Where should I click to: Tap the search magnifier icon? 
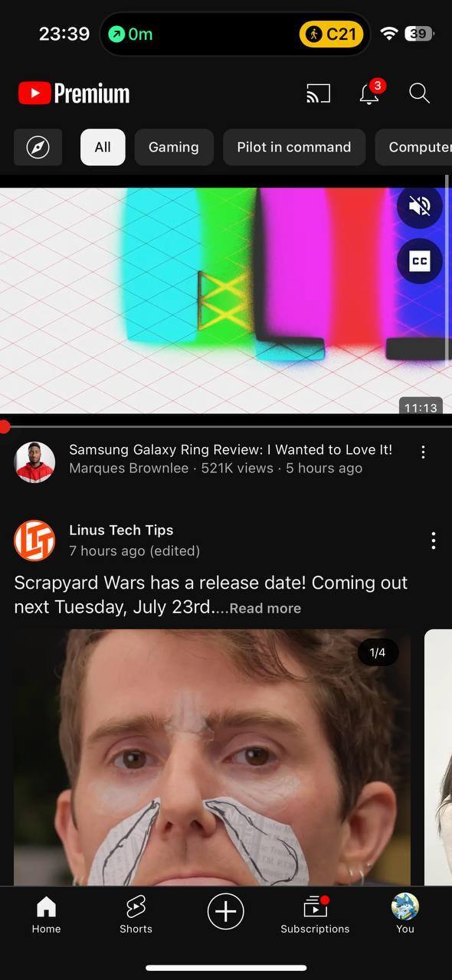coord(419,93)
